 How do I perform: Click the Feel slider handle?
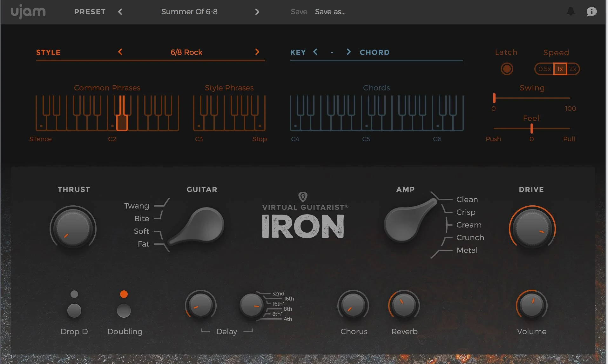coord(531,129)
